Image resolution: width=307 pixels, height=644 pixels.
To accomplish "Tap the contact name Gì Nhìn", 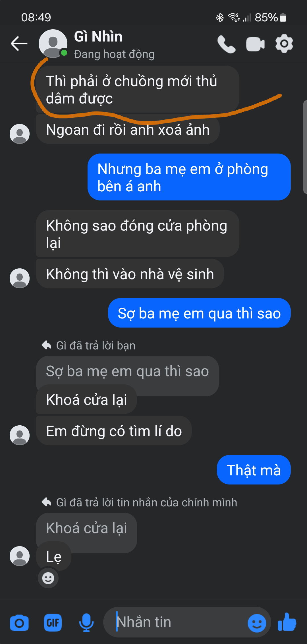I will tap(98, 37).
